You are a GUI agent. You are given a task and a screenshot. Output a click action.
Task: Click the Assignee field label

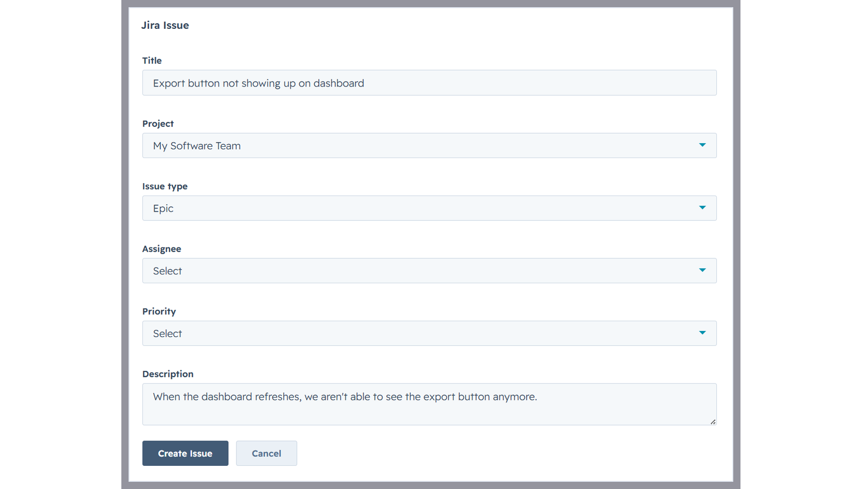(x=161, y=249)
